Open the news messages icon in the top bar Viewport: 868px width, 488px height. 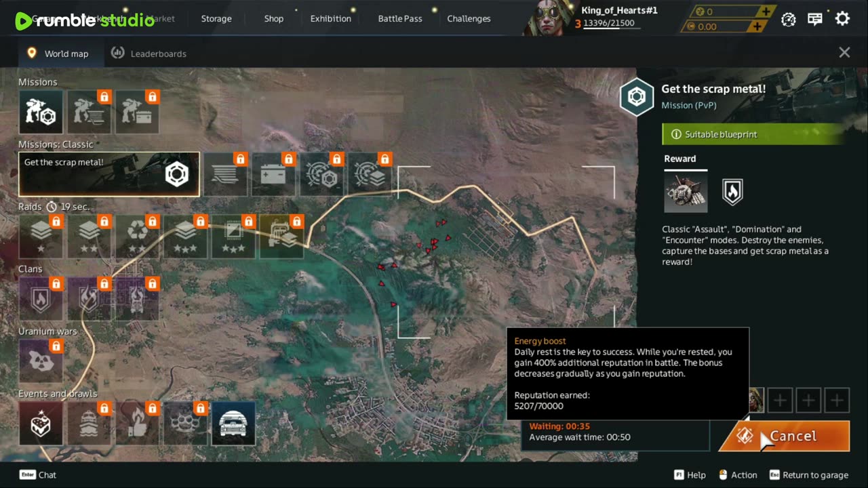(815, 19)
